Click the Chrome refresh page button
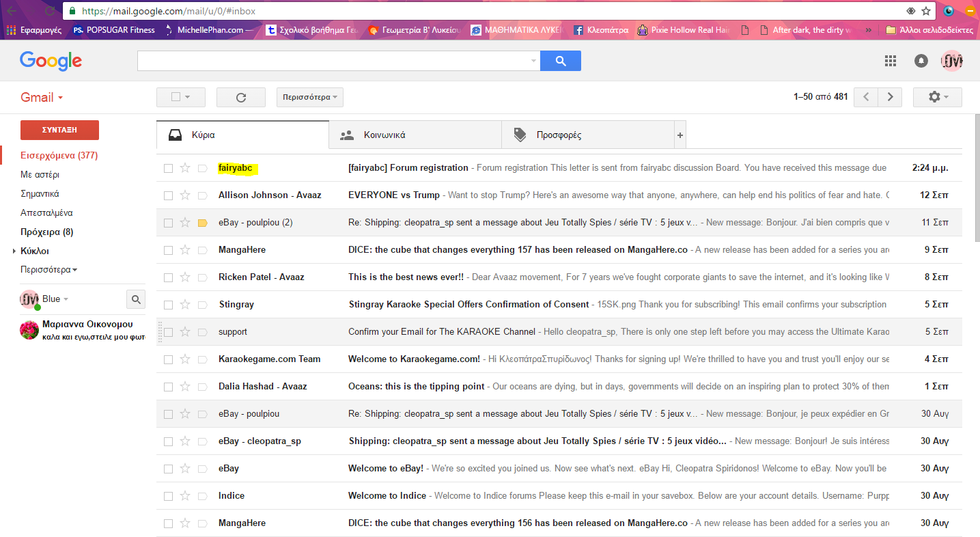The height and width of the screenshot is (537, 980). click(50, 11)
